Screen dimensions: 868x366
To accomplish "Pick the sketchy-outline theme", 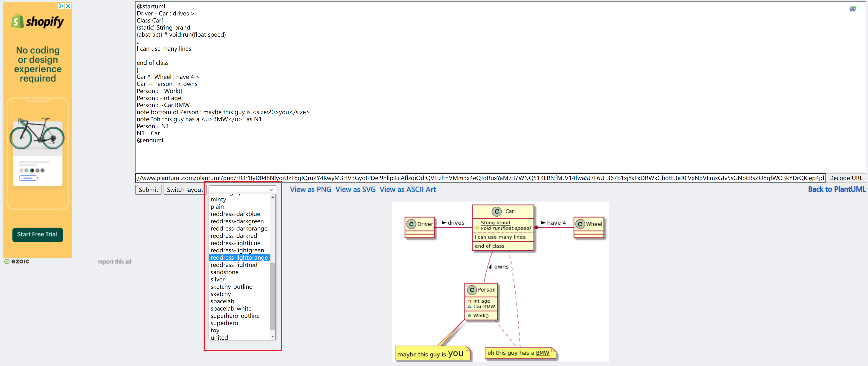I will click(x=231, y=286).
